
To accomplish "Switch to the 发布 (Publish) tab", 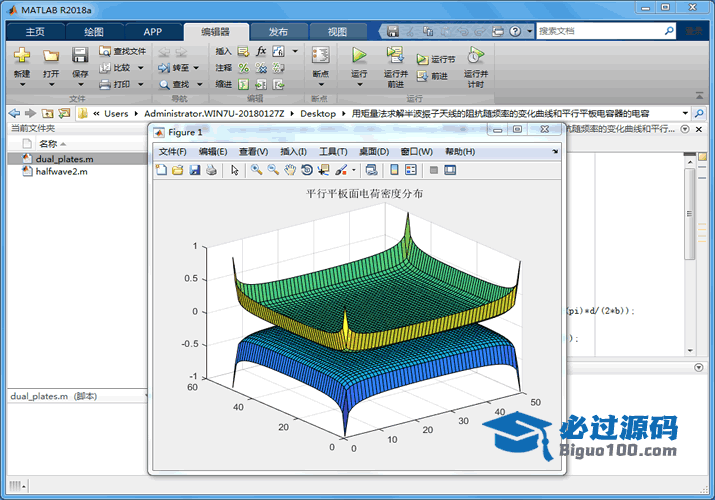I will (x=278, y=32).
